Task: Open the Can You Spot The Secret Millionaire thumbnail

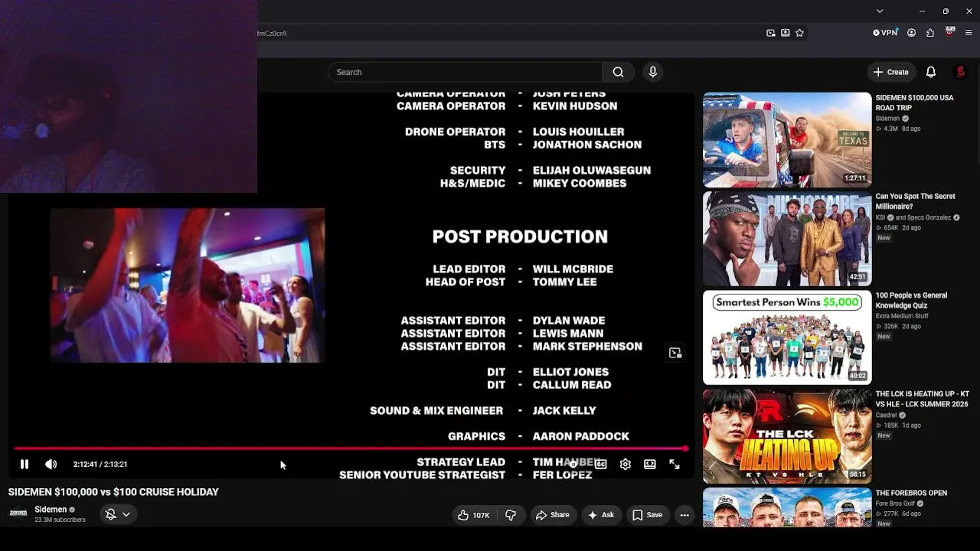Action: [787, 239]
